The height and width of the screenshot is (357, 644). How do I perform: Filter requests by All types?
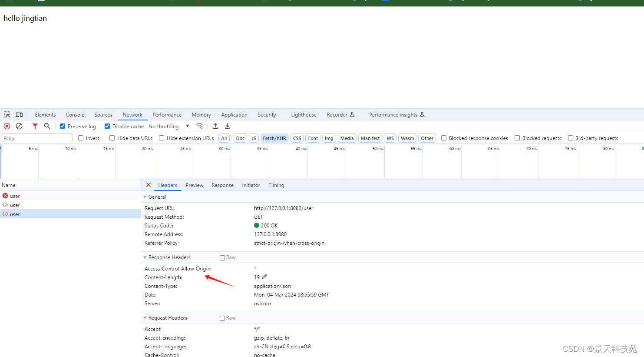pyautogui.click(x=224, y=138)
